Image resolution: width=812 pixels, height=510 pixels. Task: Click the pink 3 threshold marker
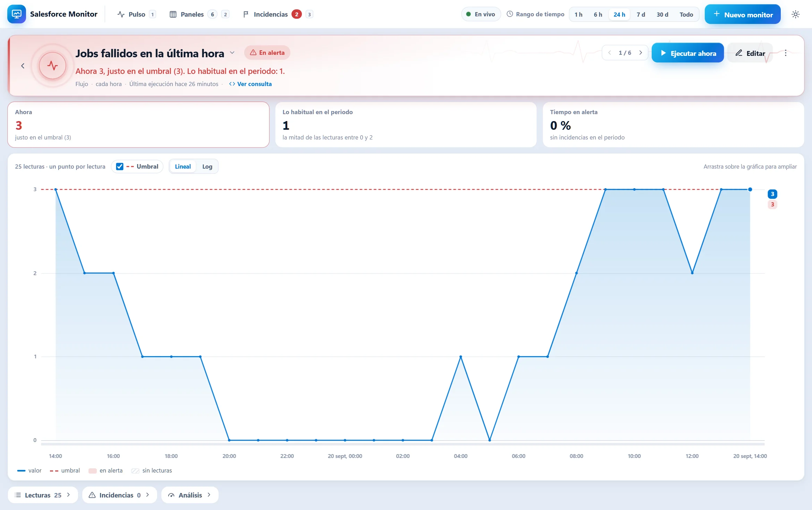tap(772, 205)
